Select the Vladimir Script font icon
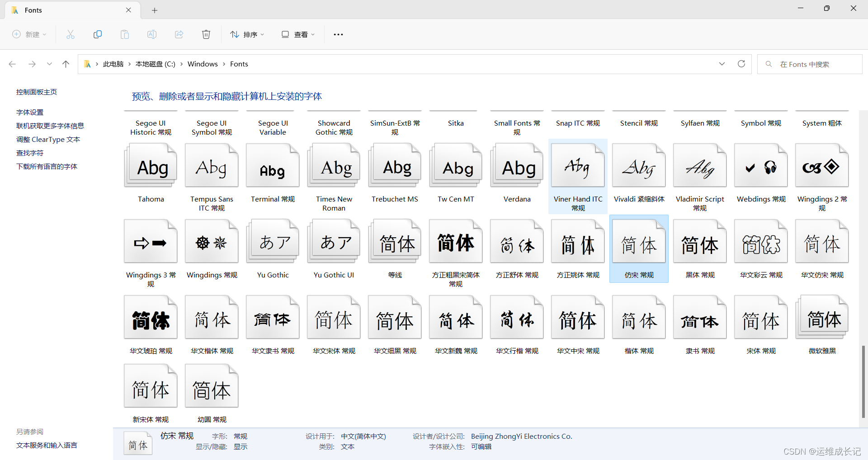 tap(700, 165)
